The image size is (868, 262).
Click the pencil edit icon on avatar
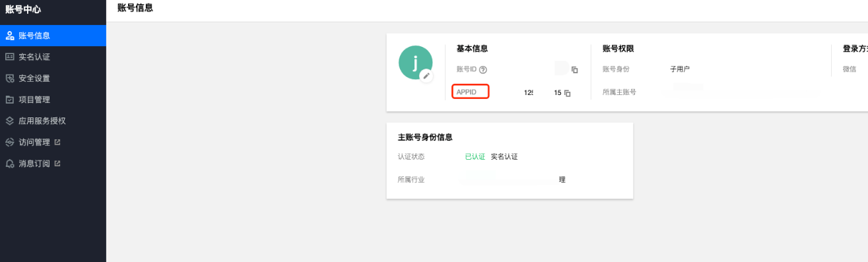click(426, 76)
